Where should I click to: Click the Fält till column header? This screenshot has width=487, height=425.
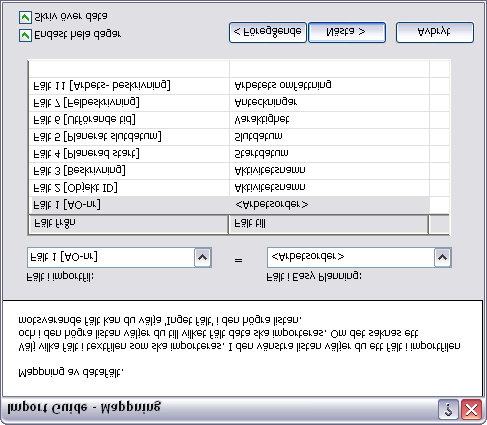point(329,224)
